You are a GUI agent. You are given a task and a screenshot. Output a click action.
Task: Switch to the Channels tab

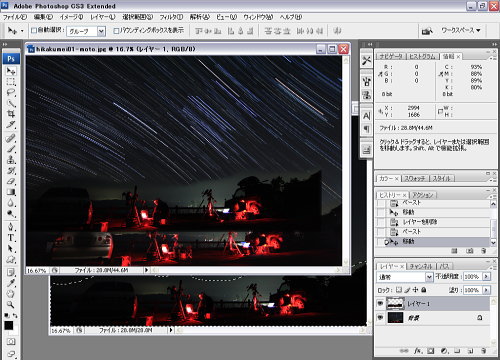tap(421, 266)
